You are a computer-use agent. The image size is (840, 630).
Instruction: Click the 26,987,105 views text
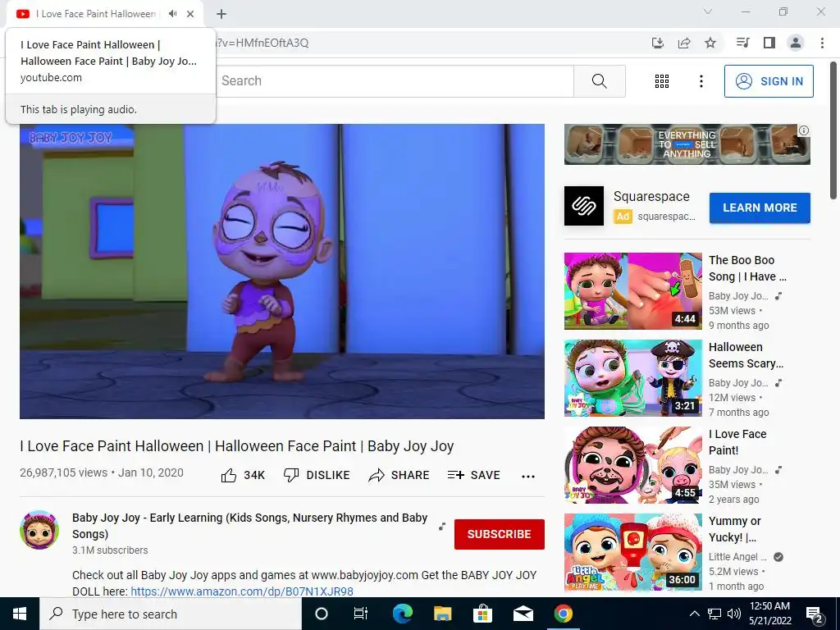[x=64, y=472]
